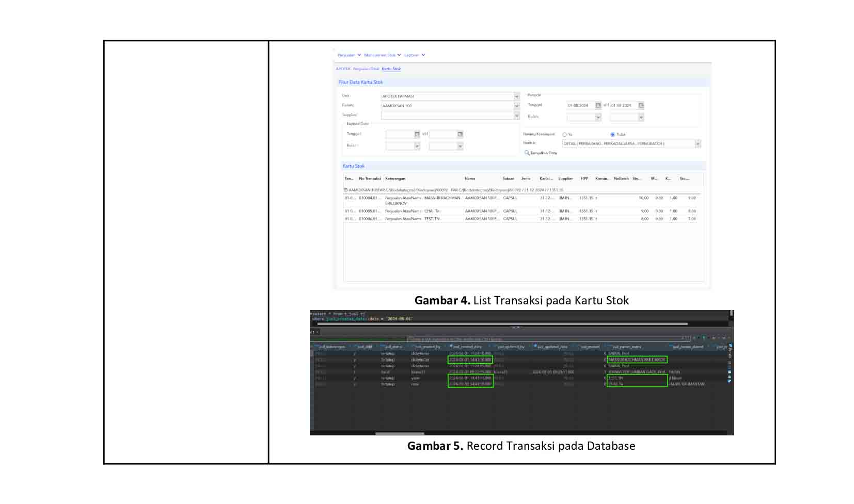Open the Penjualan menu
This screenshot has height=504, width=854.
[x=349, y=55]
